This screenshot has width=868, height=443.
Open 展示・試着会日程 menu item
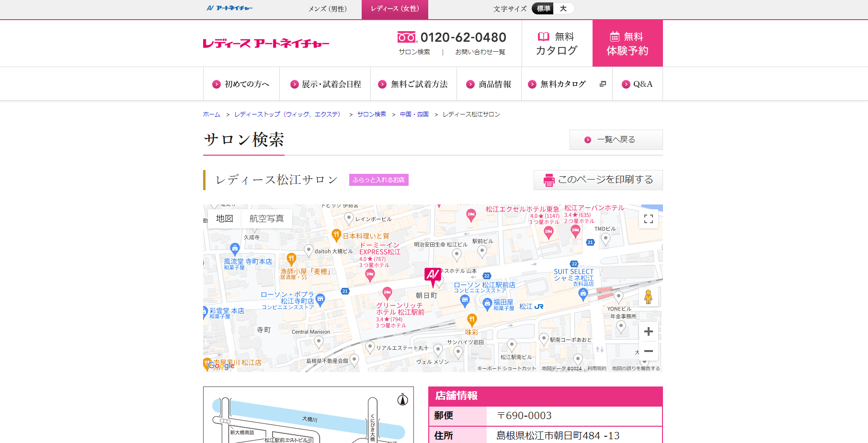coord(325,84)
